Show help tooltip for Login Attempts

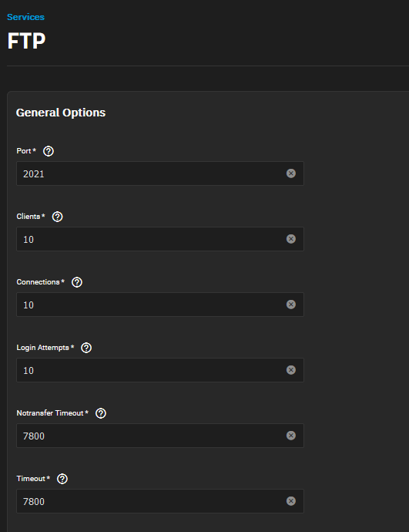[86, 348]
